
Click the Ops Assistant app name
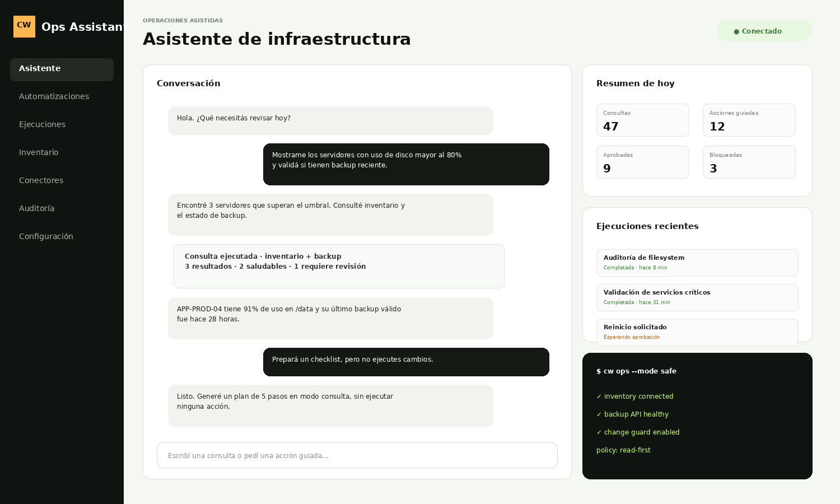pos(85,27)
